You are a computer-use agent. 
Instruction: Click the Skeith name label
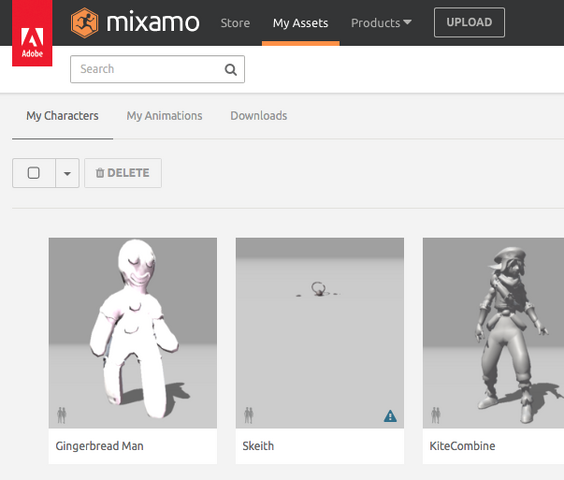click(x=258, y=446)
